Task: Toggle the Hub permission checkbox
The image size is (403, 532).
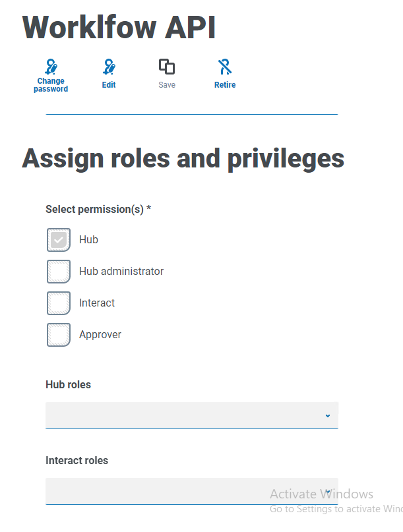Action: coord(59,240)
